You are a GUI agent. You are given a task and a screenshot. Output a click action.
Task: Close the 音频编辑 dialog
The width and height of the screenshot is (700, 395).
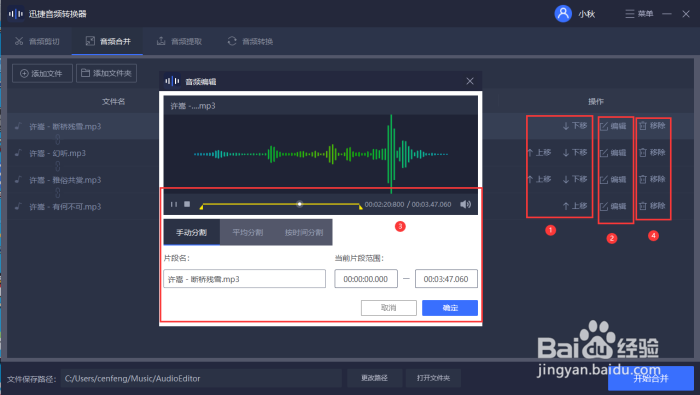(470, 81)
